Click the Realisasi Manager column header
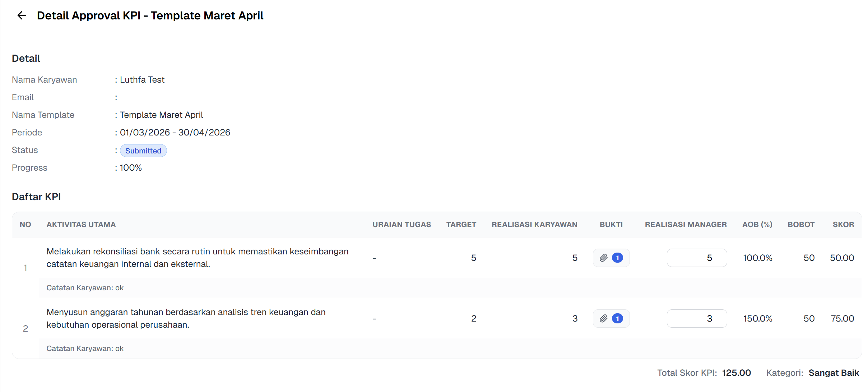This screenshot has height=392, width=868. [x=686, y=225]
